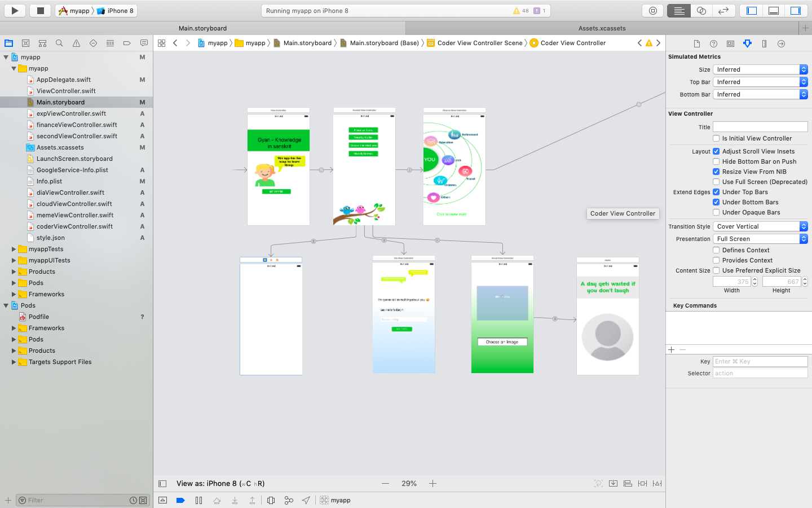This screenshot has height=508, width=812.
Task: Check Defines Context option
Action: pos(716,250)
